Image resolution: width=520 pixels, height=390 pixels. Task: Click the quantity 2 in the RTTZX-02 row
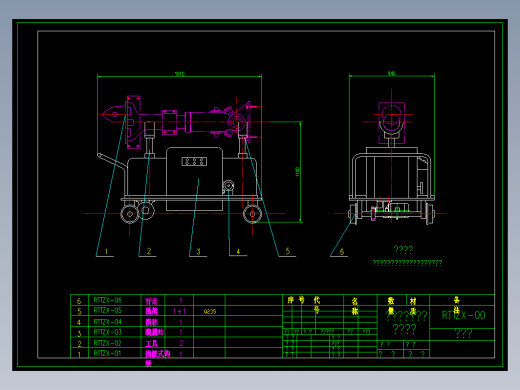(181, 343)
